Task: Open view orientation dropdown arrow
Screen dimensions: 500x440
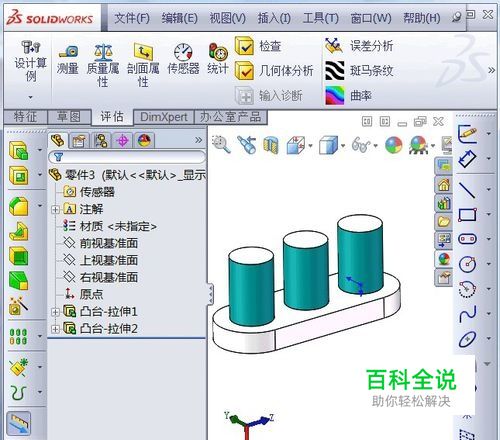Action: [311, 146]
